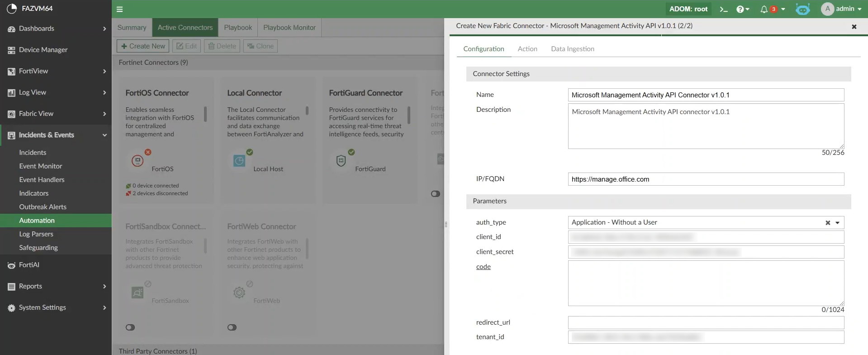Click into the redirect_url input field

pyautogui.click(x=706, y=322)
